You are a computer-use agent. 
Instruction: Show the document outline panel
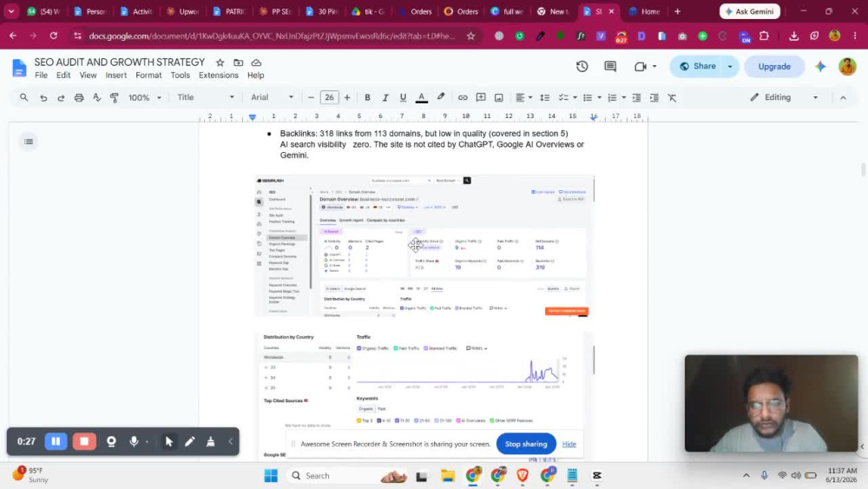[x=29, y=142]
